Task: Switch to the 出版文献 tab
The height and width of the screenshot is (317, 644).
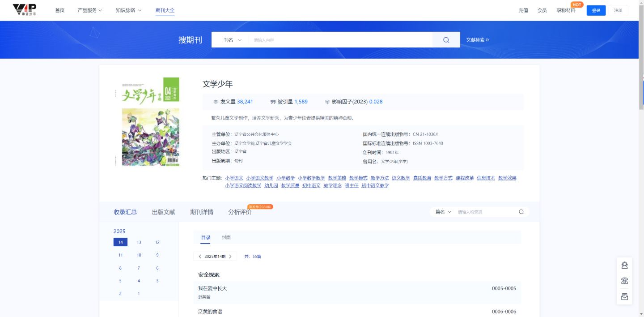Action: point(163,212)
